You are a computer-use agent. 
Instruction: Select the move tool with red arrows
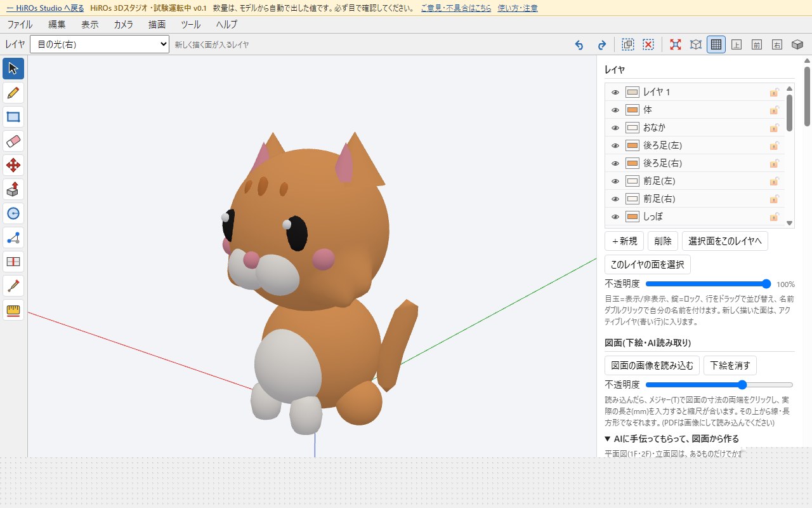tap(13, 165)
